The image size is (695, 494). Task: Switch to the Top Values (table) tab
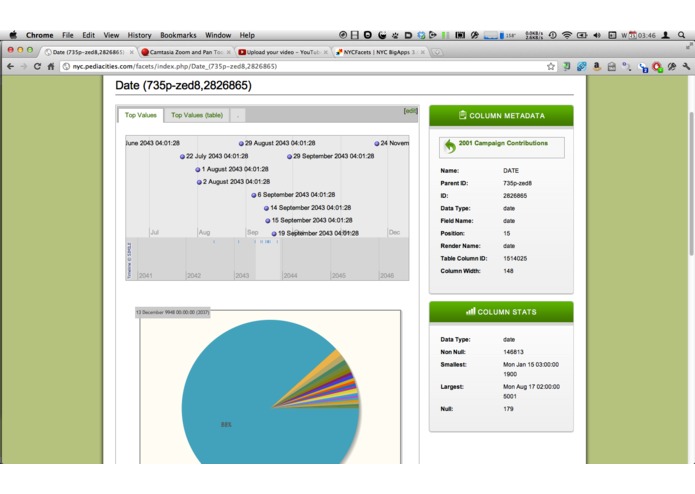[x=197, y=115]
